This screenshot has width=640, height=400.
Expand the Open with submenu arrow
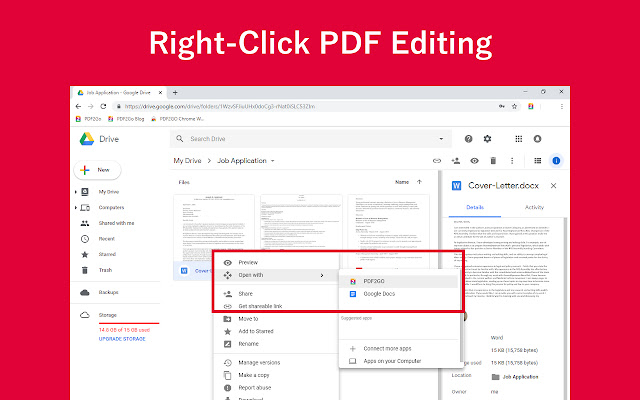322,276
